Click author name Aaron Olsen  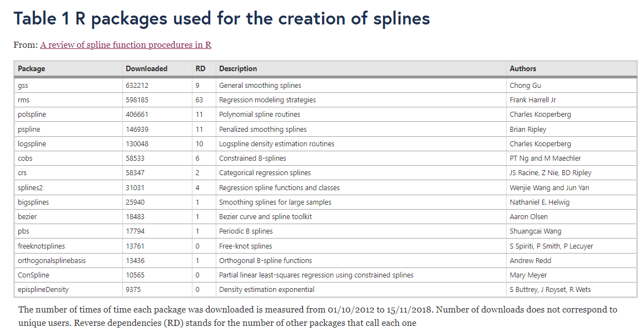(528, 216)
